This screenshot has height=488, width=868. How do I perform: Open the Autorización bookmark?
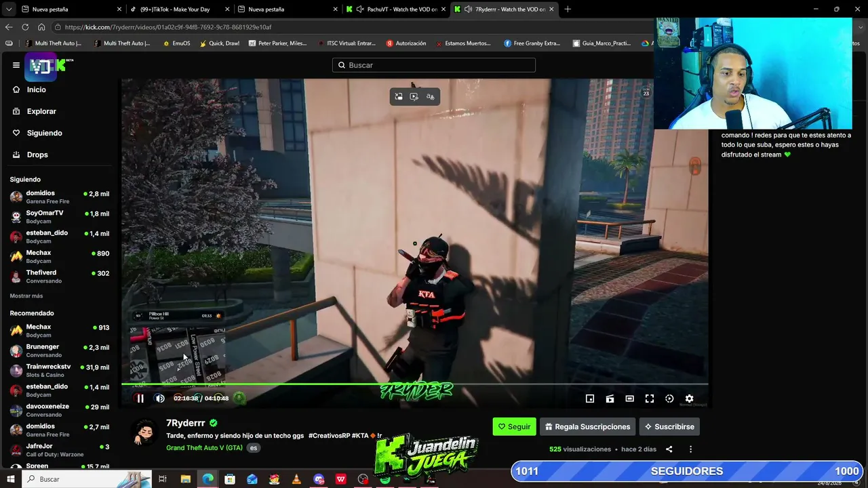(406, 43)
